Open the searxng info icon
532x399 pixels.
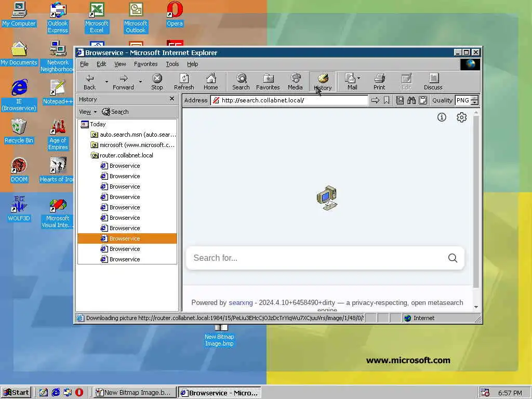pos(442,117)
